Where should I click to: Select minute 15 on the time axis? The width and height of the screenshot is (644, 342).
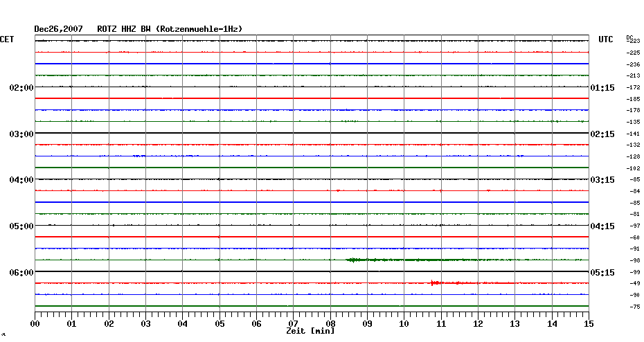[x=589, y=323]
